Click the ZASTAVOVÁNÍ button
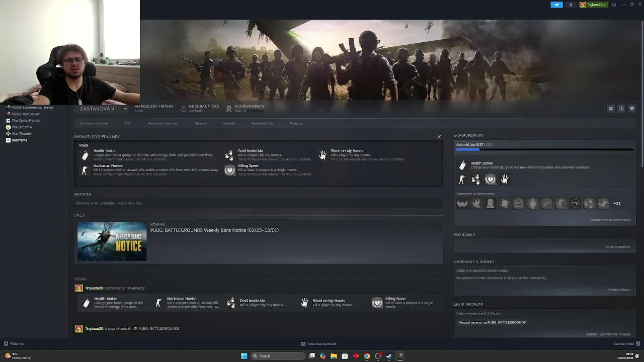The width and height of the screenshot is (644, 362). (x=98, y=109)
